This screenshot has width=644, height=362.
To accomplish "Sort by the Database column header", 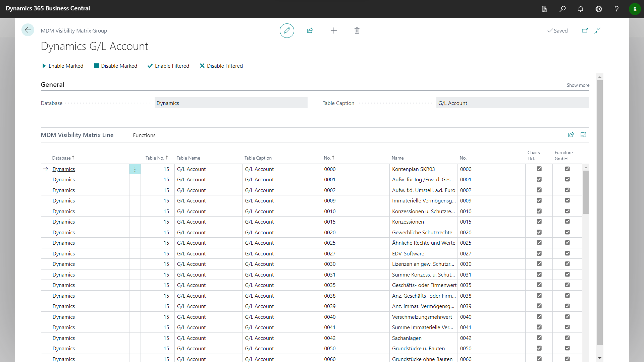I will tap(63, 158).
